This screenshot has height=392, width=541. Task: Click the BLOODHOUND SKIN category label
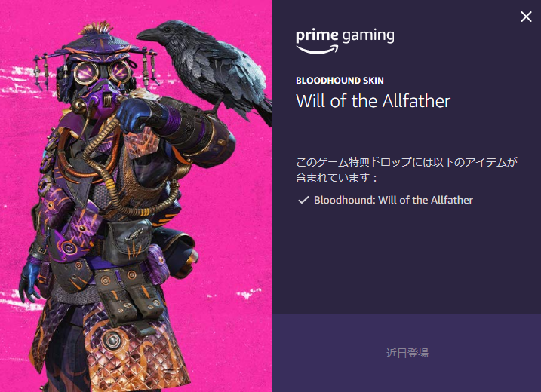point(340,81)
